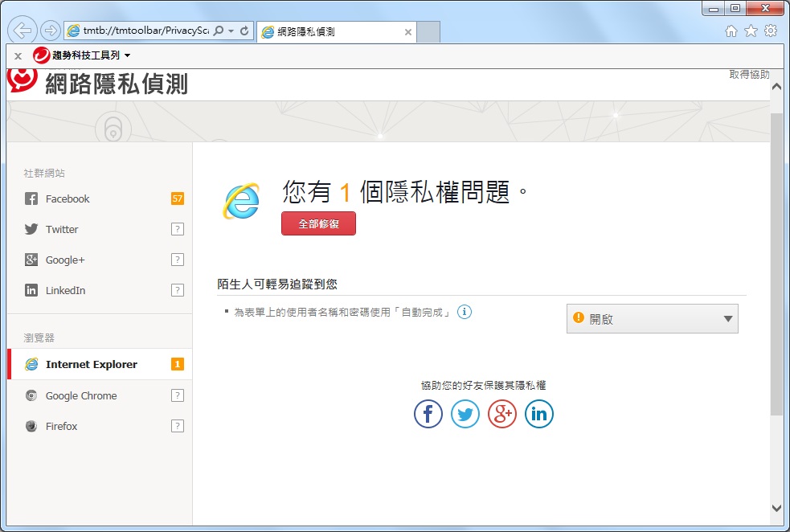Screen dimensions: 790x532
Task: Click the browser Back arrow button
Action: [x=23, y=31]
